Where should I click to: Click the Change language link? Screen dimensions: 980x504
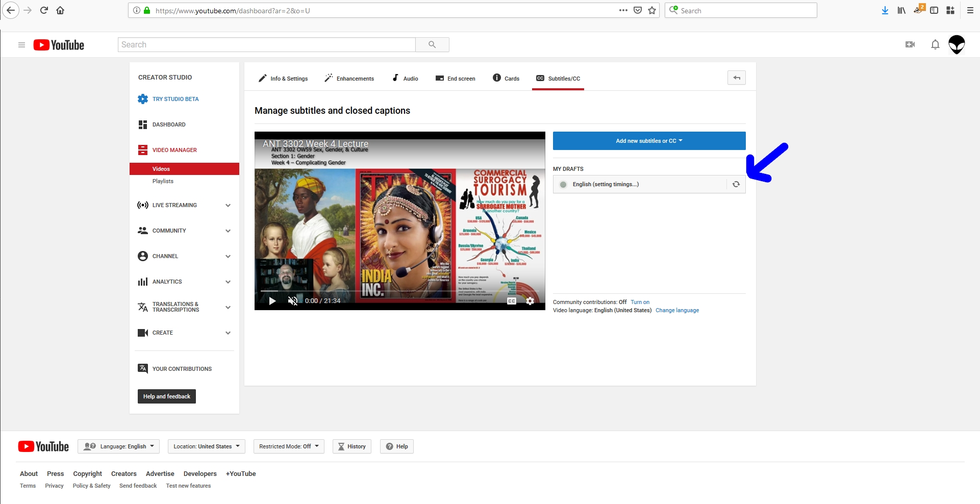pyautogui.click(x=677, y=310)
